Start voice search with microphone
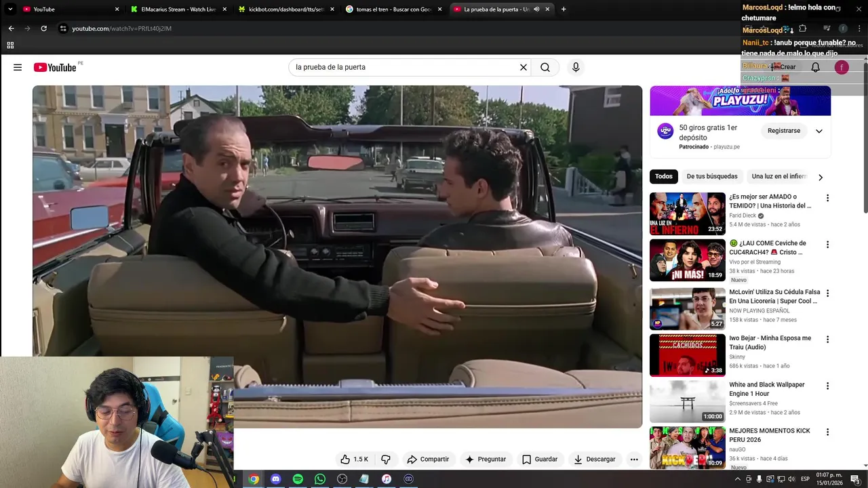The width and height of the screenshot is (868, 488). tap(576, 67)
